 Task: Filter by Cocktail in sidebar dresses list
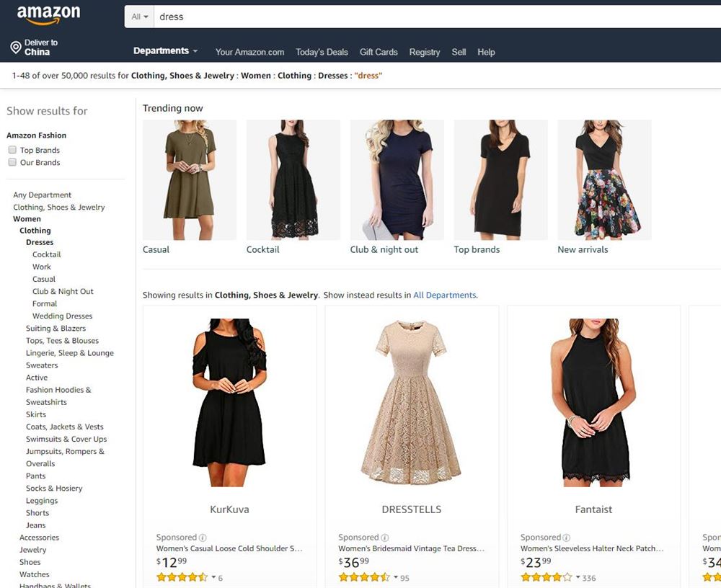click(x=46, y=254)
